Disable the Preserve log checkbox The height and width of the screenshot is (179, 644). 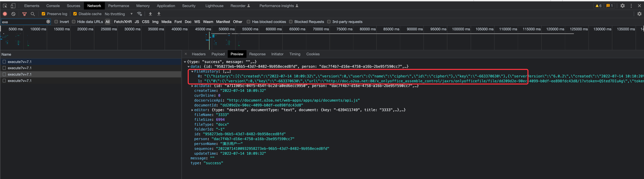click(43, 14)
